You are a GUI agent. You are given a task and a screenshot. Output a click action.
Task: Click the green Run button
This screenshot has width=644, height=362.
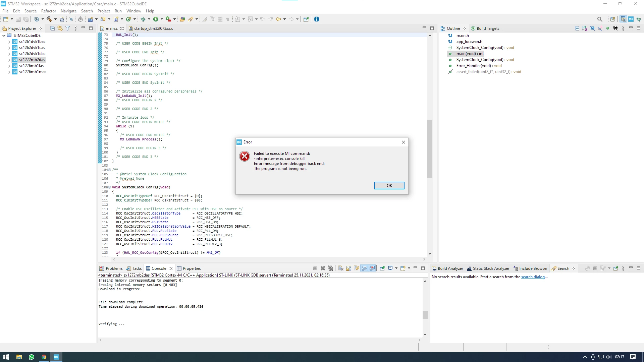click(156, 19)
